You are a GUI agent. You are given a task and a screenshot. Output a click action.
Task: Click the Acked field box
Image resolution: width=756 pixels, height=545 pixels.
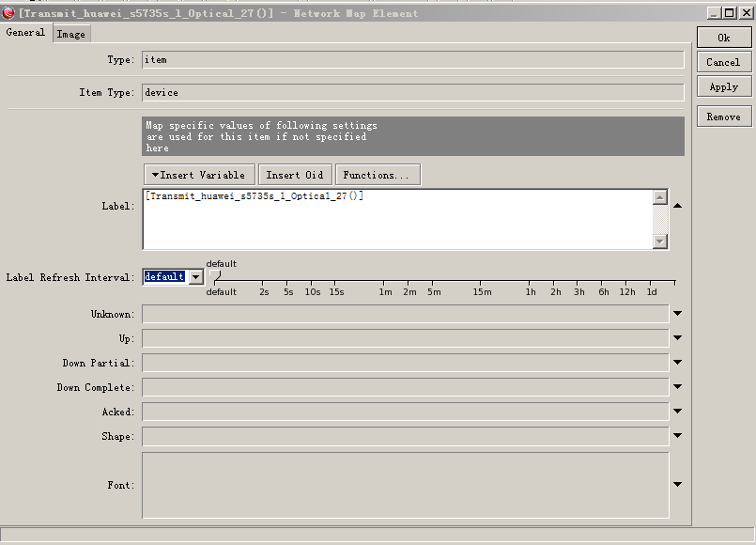coord(406,412)
